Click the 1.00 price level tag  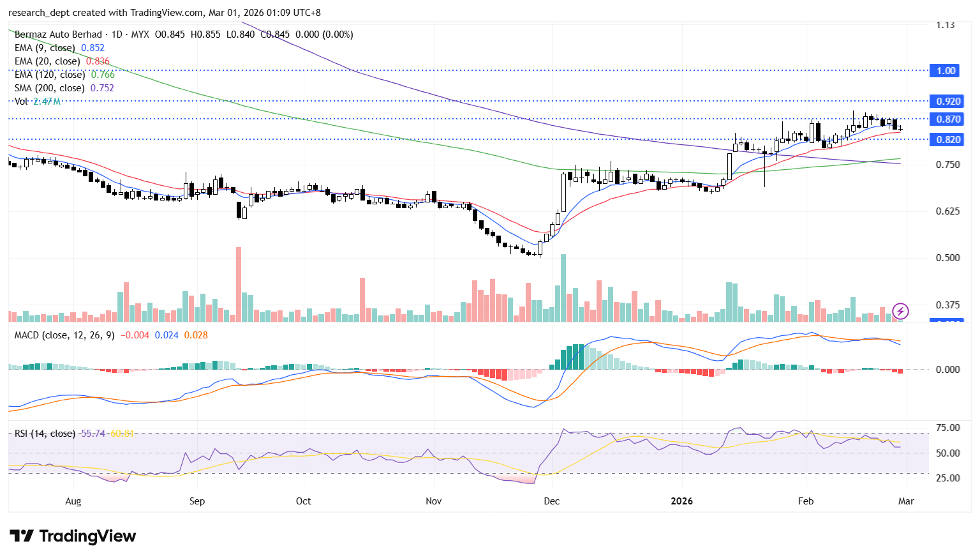[946, 71]
